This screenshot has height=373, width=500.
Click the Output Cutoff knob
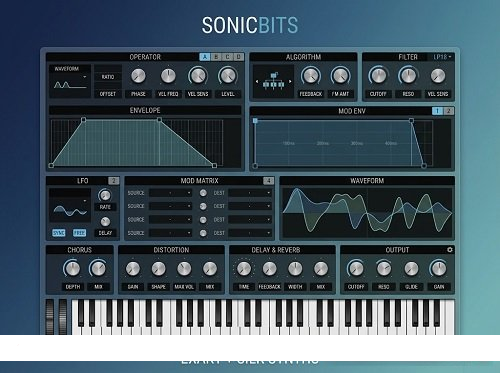tap(356, 269)
